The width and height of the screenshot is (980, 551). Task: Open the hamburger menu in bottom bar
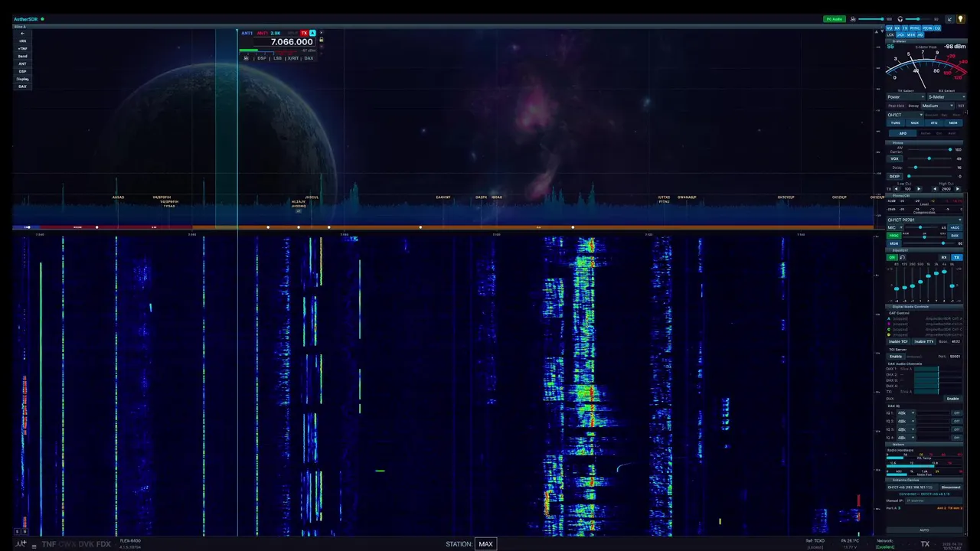34,546
